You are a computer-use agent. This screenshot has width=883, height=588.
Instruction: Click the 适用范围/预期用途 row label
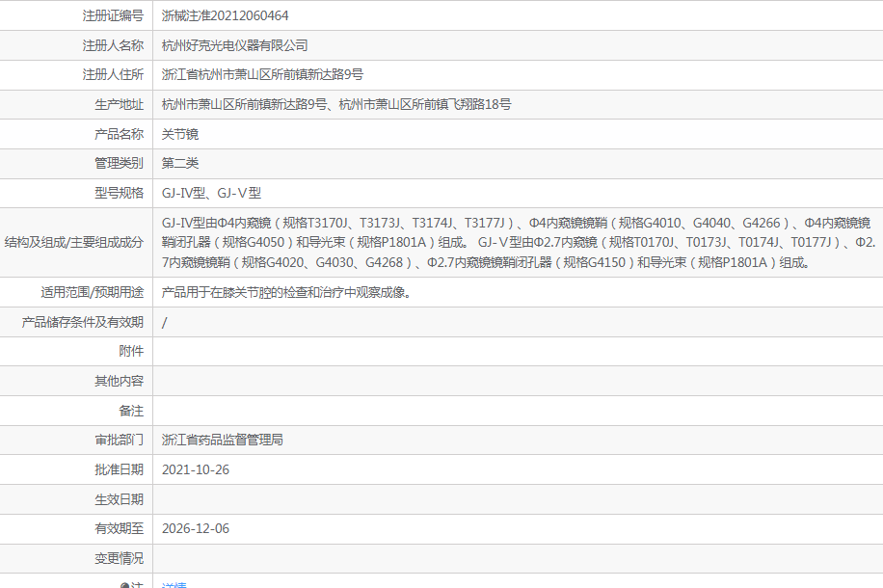click(92, 292)
